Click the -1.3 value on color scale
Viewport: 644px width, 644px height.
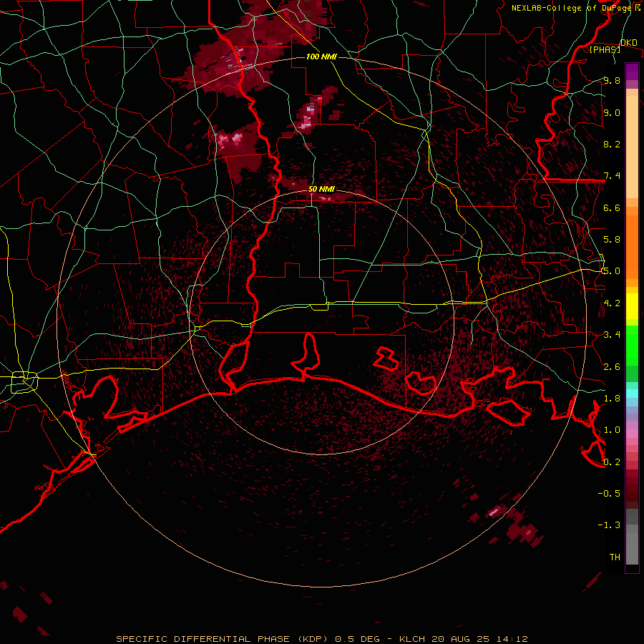609,525
